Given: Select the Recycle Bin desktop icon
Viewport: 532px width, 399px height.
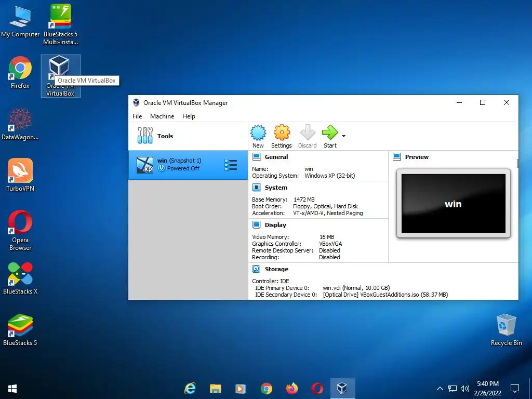Looking at the screenshot, I should pyautogui.click(x=506, y=330).
